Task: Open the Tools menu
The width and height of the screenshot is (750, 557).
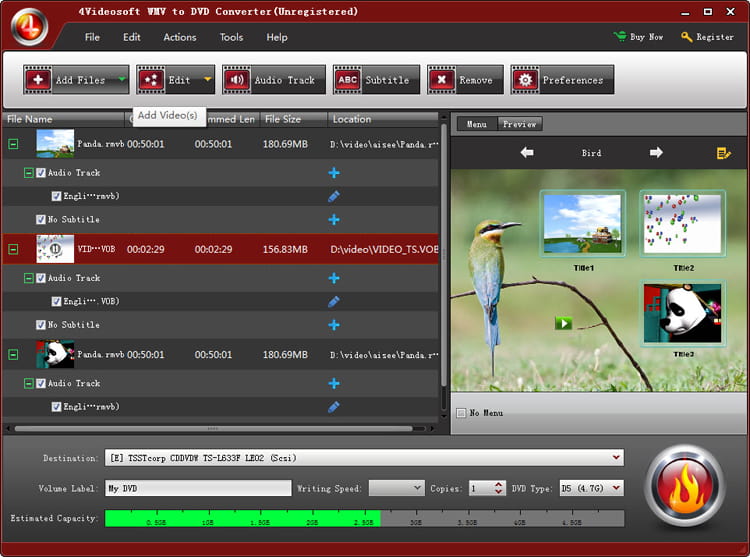Action: click(232, 37)
